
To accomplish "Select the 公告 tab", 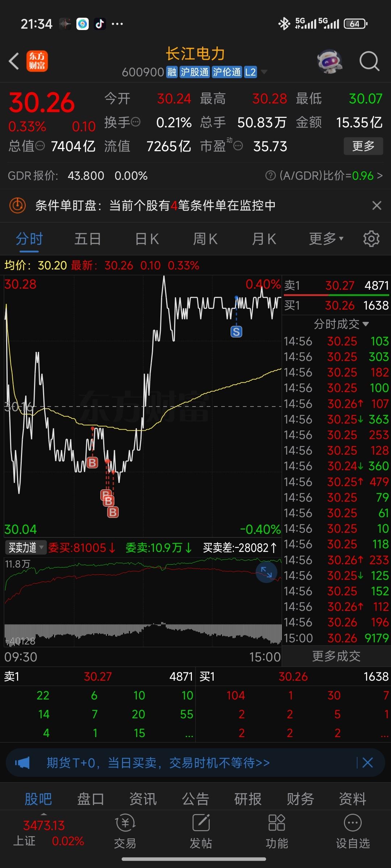I will pos(195,799).
